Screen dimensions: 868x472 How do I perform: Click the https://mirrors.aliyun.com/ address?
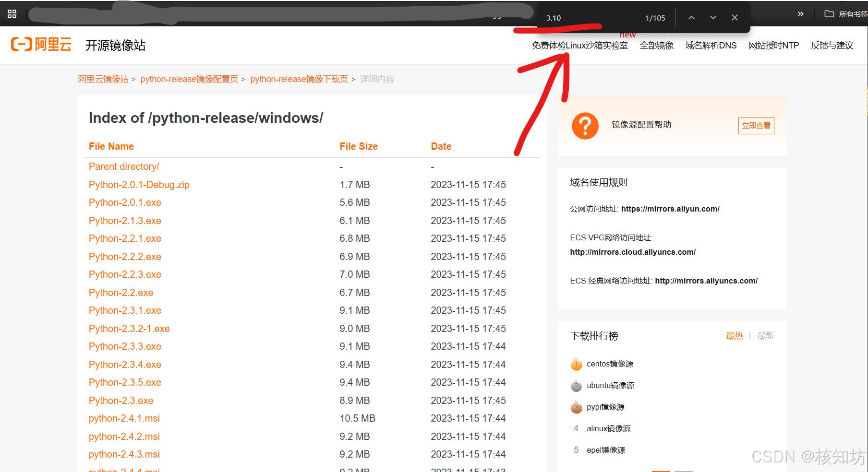point(670,209)
